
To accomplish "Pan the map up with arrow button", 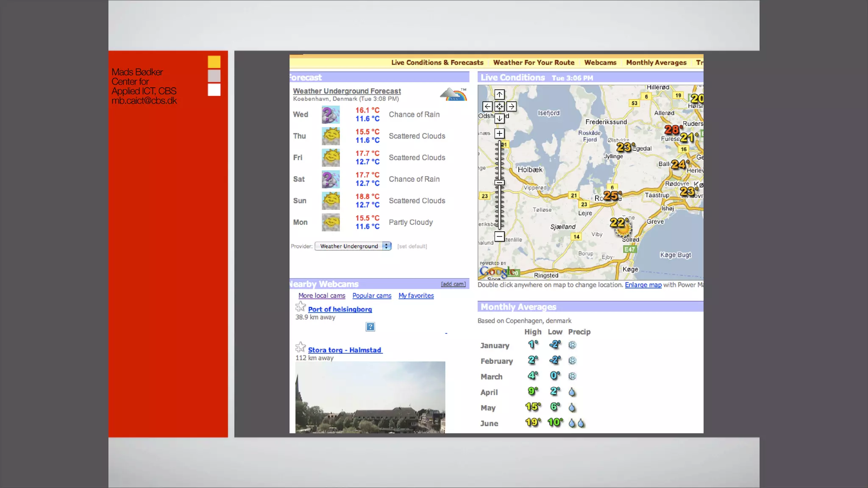I will 499,94.
